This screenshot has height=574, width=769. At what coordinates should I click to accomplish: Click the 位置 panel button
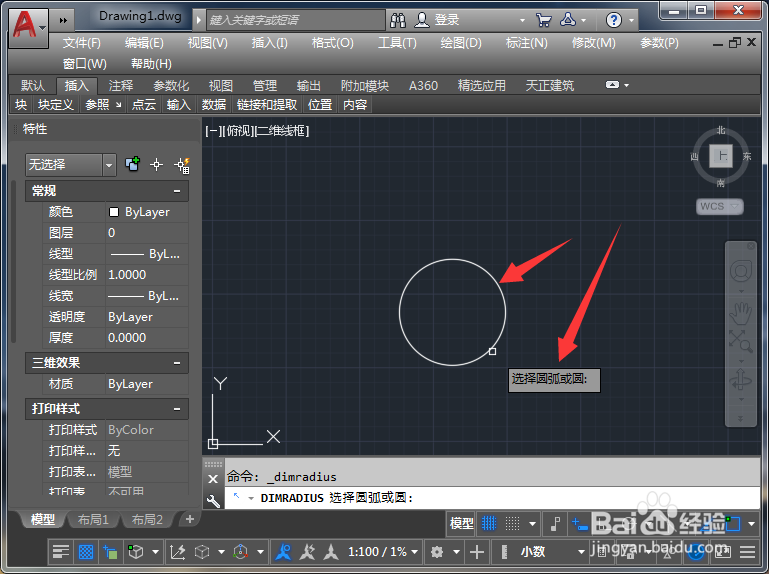(x=320, y=104)
